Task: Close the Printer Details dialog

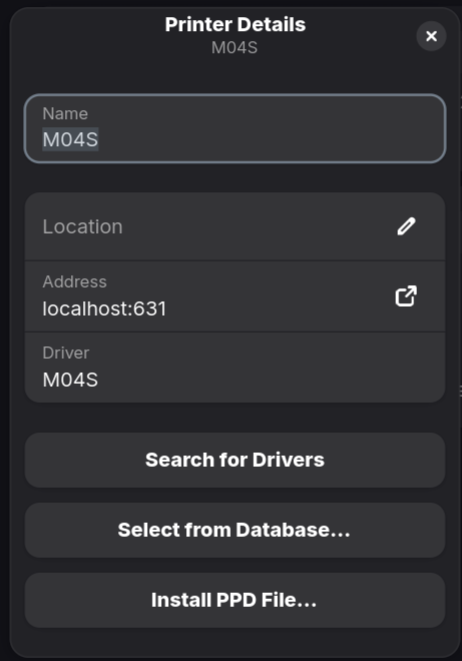Action: coord(431,36)
